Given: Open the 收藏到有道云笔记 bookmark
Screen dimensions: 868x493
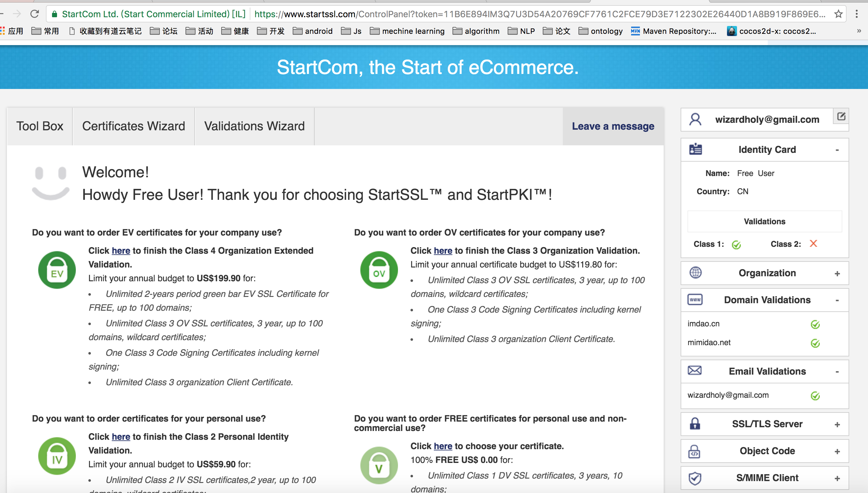Looking at the screenshot, I should (105, 31).
